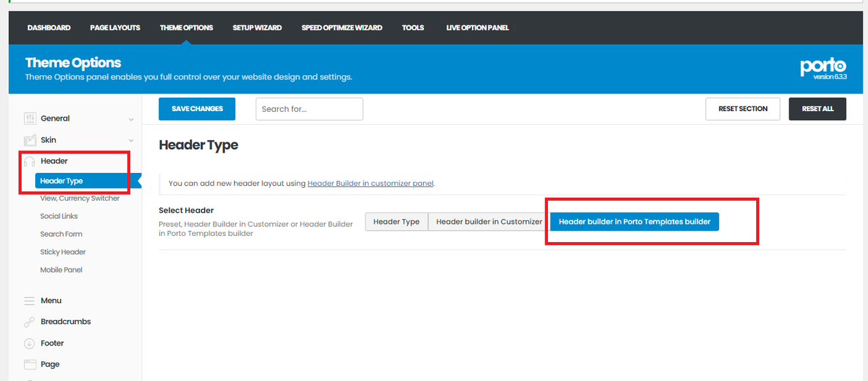Click the Menu hamburger icon in sidebar
This screenshot has width=868, height=381.
pos(30,301)
